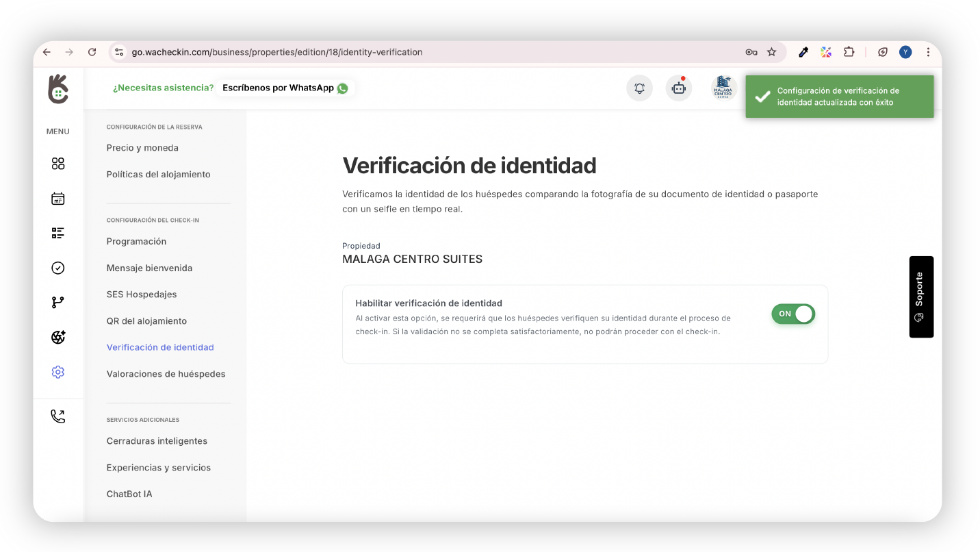Open Programación settings section
This screenshot has width=980, height=552.
pyautogui.click(x=136, y=242)
